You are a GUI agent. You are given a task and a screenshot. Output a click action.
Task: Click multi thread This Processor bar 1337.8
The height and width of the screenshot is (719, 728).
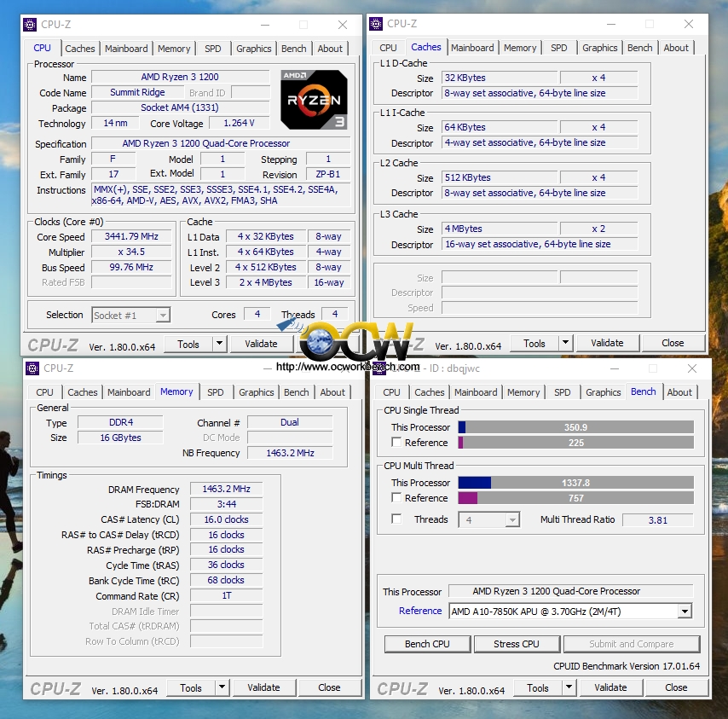tap(575, 483)
